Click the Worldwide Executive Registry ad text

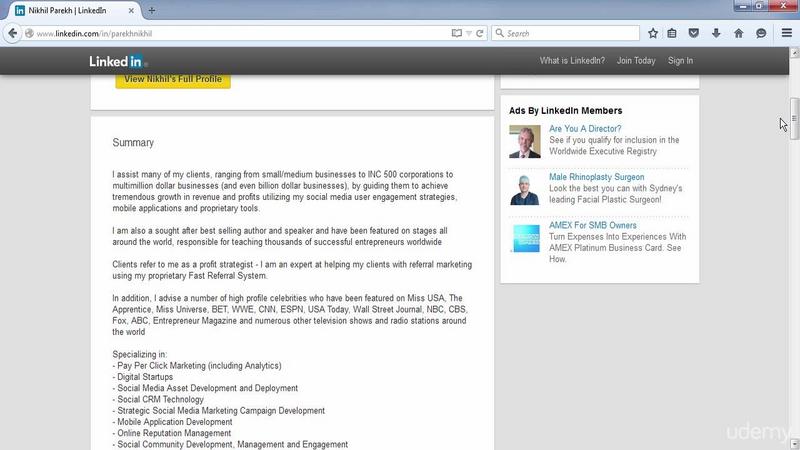pyautogui.click(x=614, y=145)
